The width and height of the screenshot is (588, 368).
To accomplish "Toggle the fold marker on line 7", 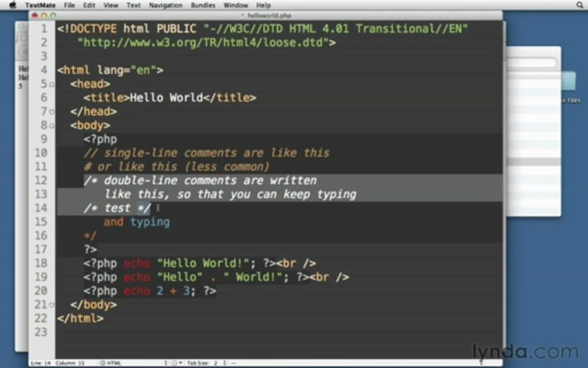I will point(52,112).
